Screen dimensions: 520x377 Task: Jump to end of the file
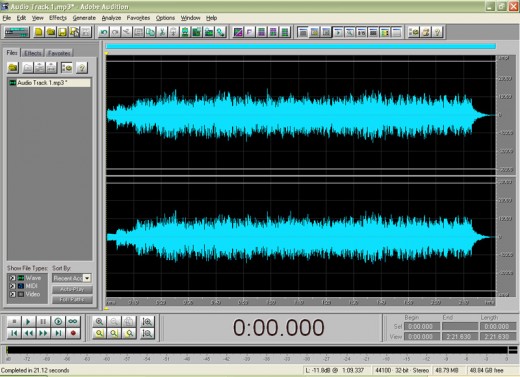click(x=58, y=333)
